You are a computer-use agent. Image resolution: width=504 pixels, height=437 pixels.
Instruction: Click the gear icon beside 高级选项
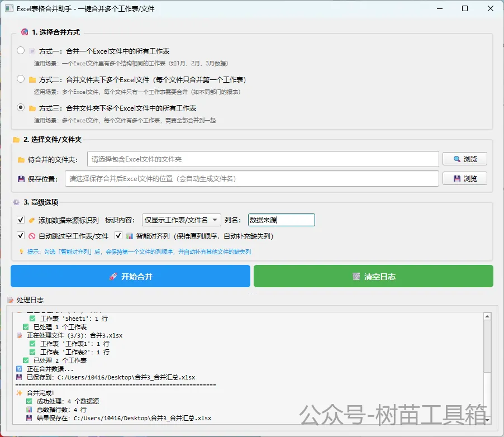tap(16, 202)
